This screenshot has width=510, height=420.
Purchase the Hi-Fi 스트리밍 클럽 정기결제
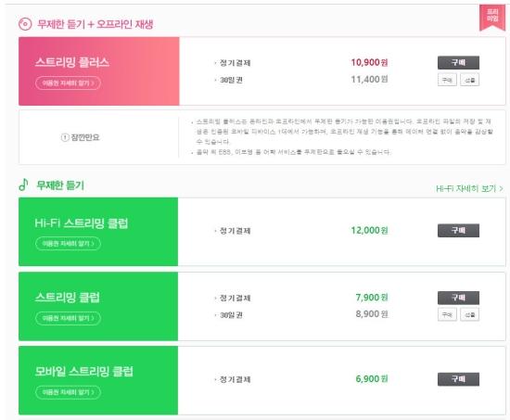tap(458, 231)
